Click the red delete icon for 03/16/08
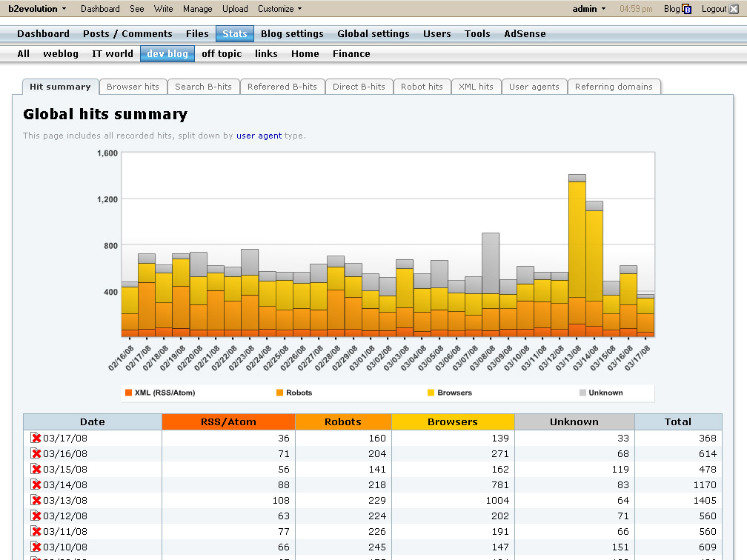Image resolution: width=747 pixels, height=560 pixels. pos(36,453)
